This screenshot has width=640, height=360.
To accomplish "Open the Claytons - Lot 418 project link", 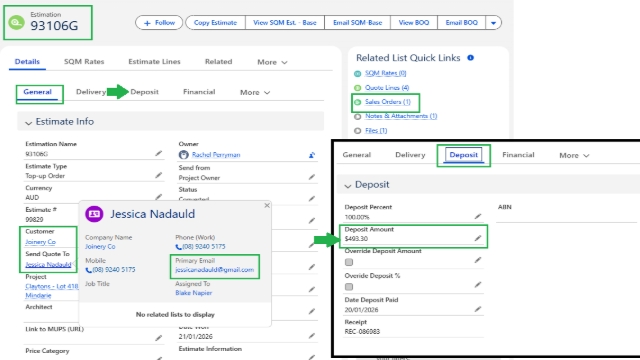I will [x=51, y=291].
